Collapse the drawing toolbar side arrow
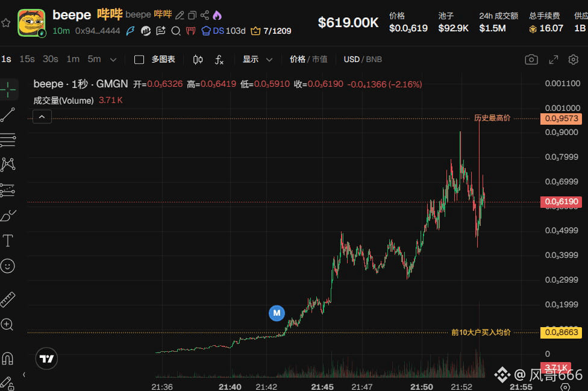The image size is (588, 391). coord(24,375)
